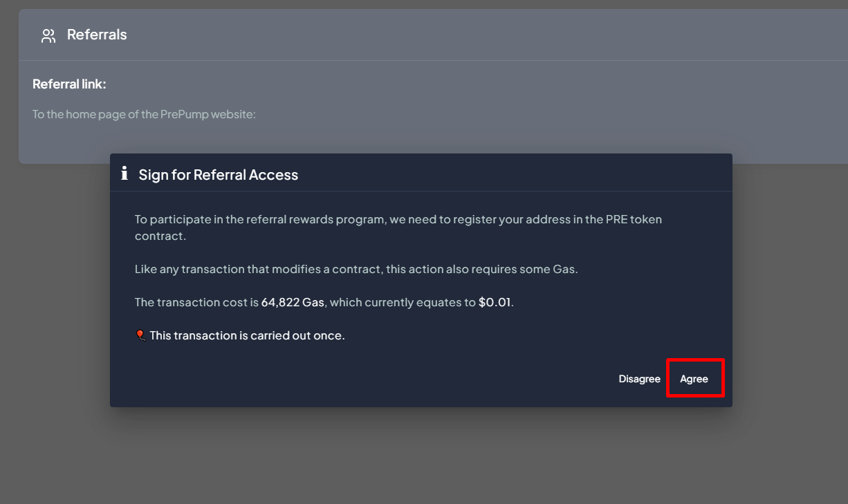Click "requires some Gas" phrase
The image size is (848, 504).
pyautogui.click(x=528, y=269)
